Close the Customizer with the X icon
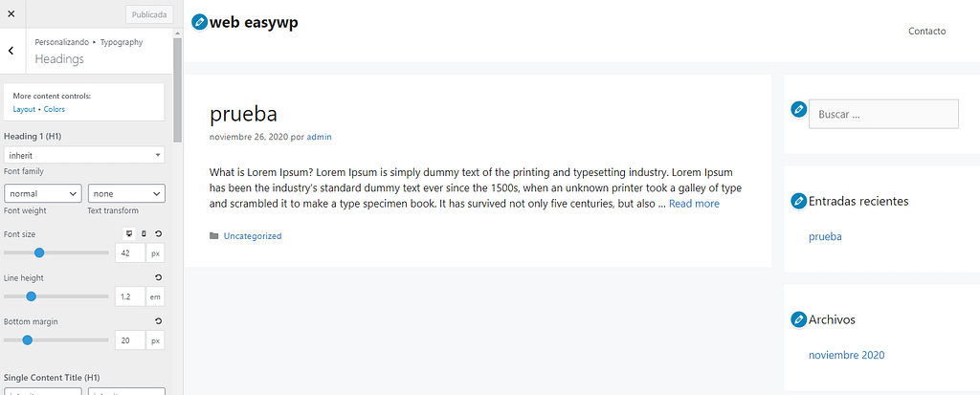 pyautogui.click(x=11, y=13)
